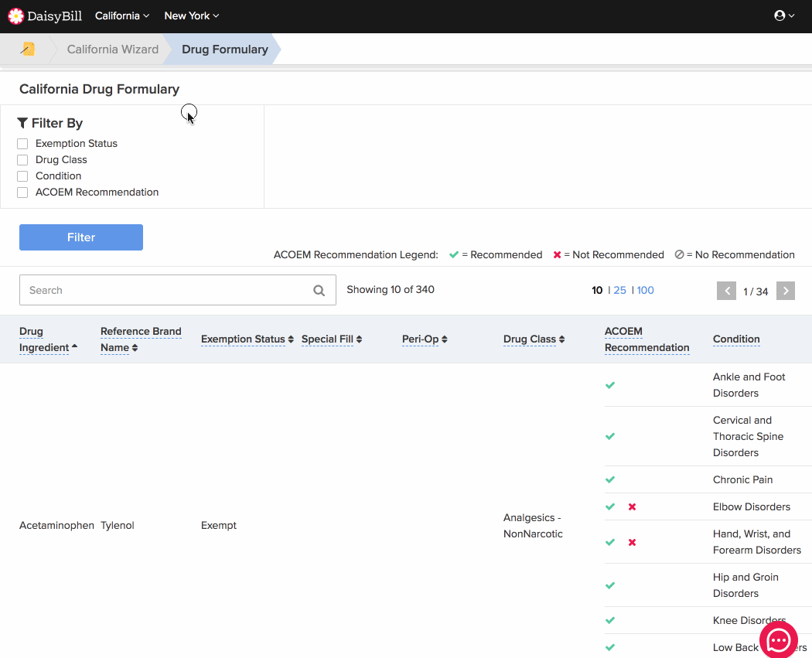Click the ACOEM Recommendation column header
812x658 pixels.
647,339
